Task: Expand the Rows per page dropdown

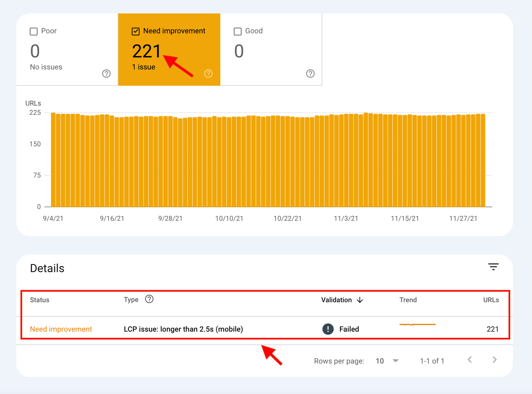Action: pyautogui.click(x=396, y=361)
